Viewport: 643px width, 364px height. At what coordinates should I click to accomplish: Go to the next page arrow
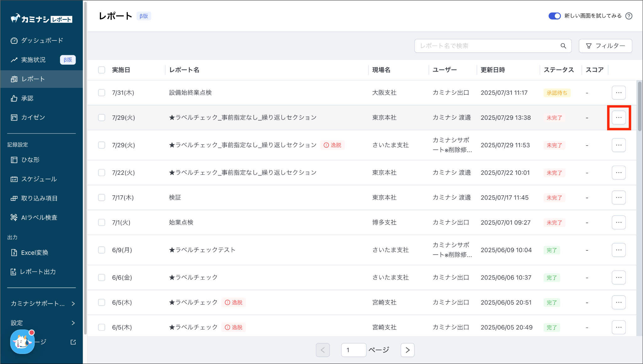click(x=408, y=350)
